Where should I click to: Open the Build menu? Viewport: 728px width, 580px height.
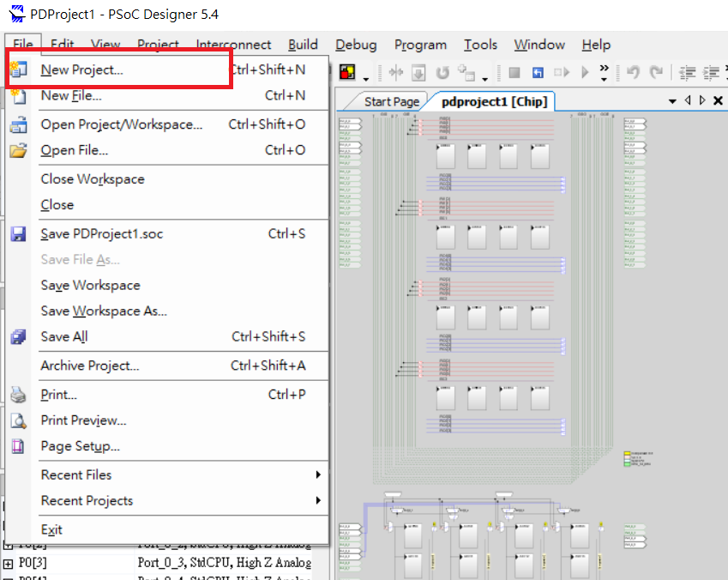(x=303, y=45)
